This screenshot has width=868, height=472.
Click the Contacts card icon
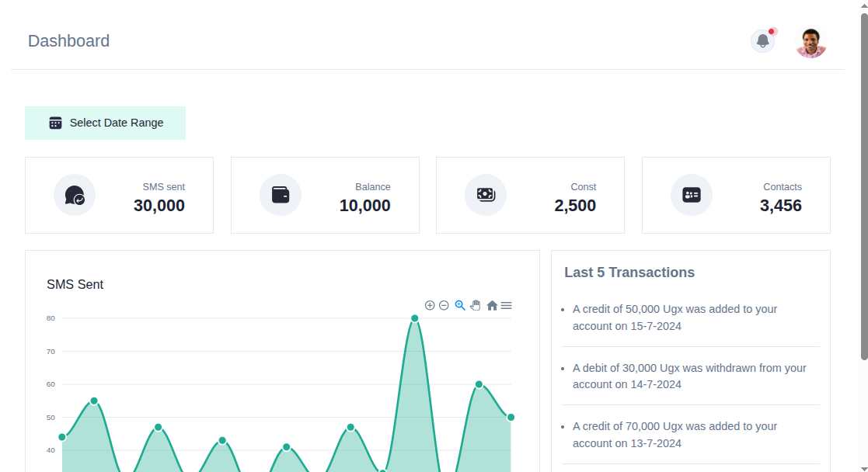pyautogui.click(x=692, y=196)
